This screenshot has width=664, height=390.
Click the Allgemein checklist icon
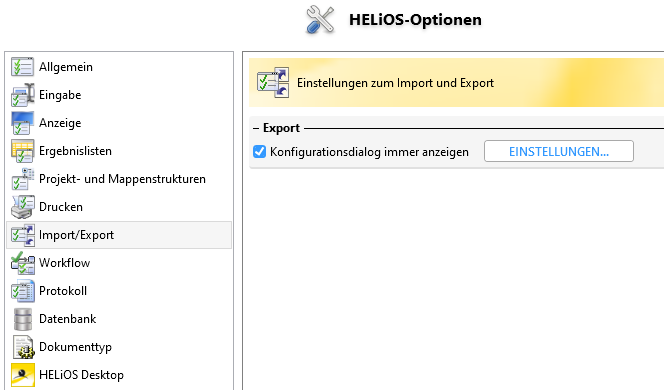click(22, 67)
